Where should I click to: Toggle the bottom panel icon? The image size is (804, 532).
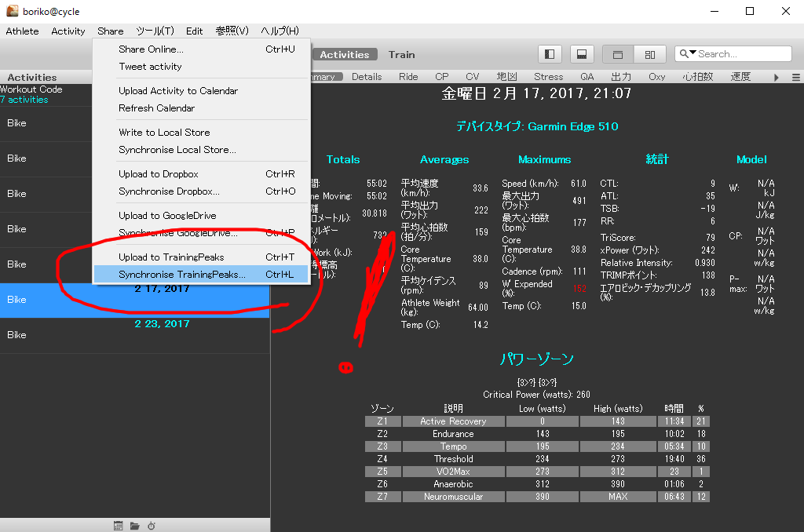[x=582, y=54]
